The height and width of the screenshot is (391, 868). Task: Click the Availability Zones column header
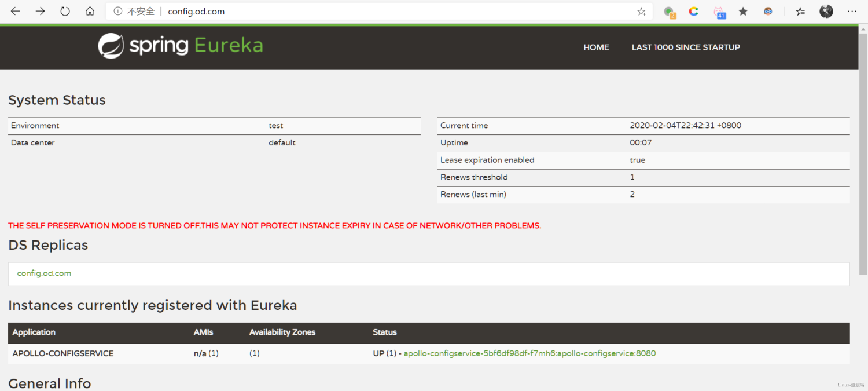click(282, 332)
